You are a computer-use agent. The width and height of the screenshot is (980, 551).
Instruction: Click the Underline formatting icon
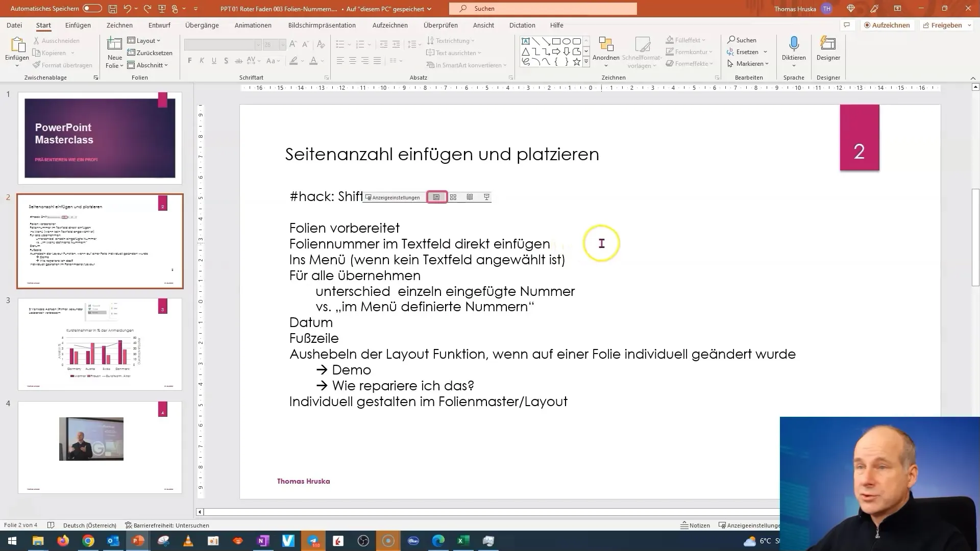214,61
